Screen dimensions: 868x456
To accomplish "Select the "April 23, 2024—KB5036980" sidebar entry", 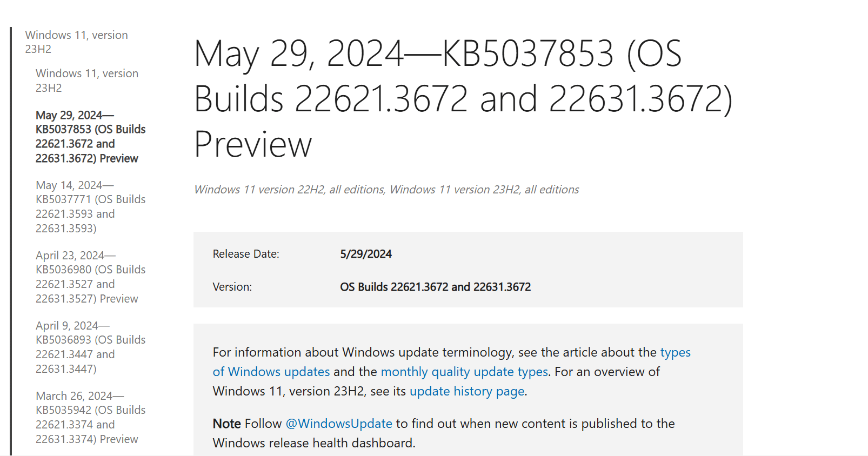I will click(x=90, y=277).
